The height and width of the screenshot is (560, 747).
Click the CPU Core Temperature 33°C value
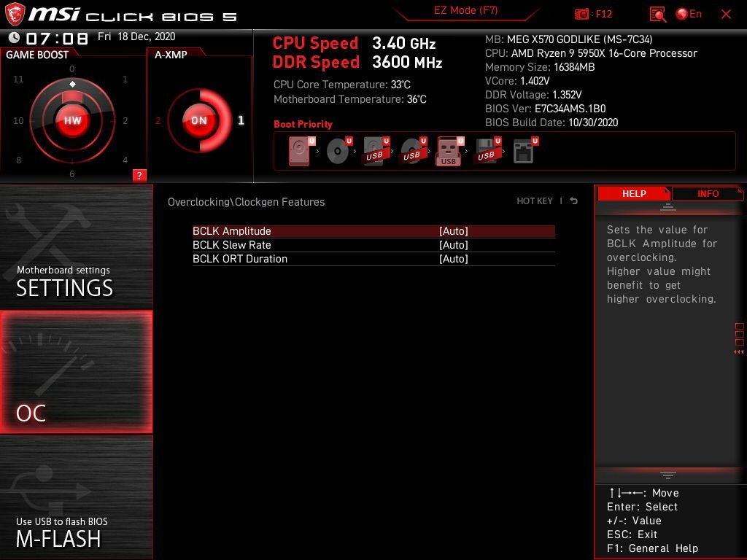click(x=400, y=85)
